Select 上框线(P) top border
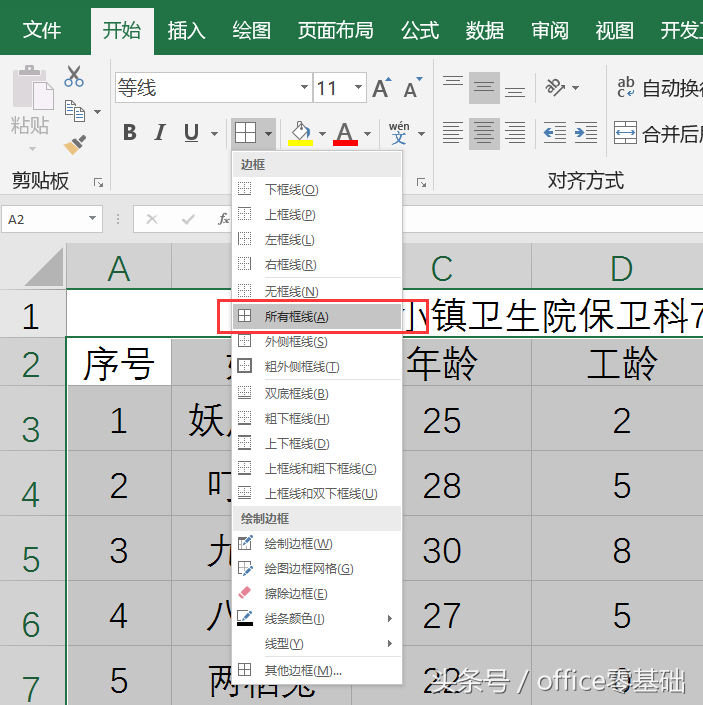 point(317,215)
